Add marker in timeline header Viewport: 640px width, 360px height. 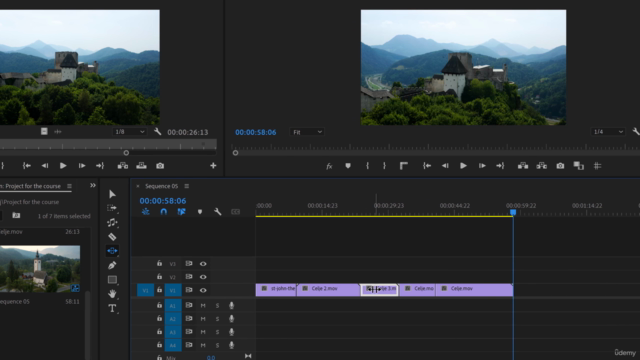[x=200, y=212]
